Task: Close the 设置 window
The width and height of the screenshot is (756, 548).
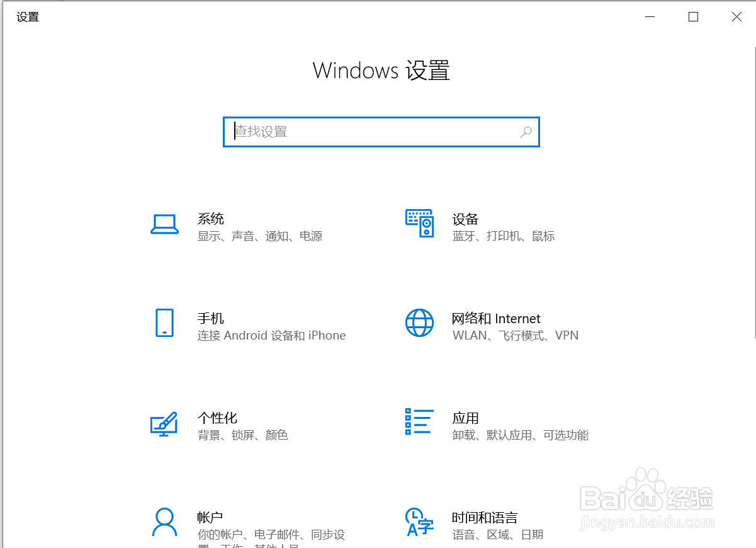Action: point(736,17)
